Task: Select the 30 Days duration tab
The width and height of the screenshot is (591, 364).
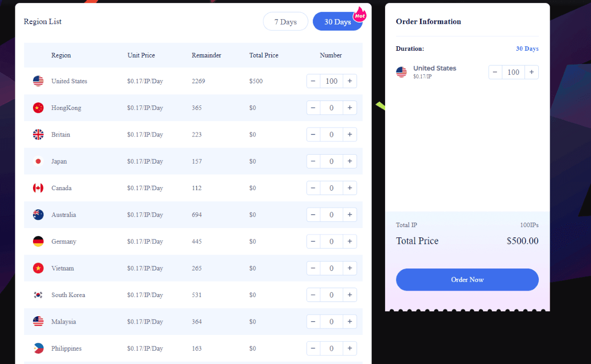Action: pyautogui.click(x=337, y=22)
